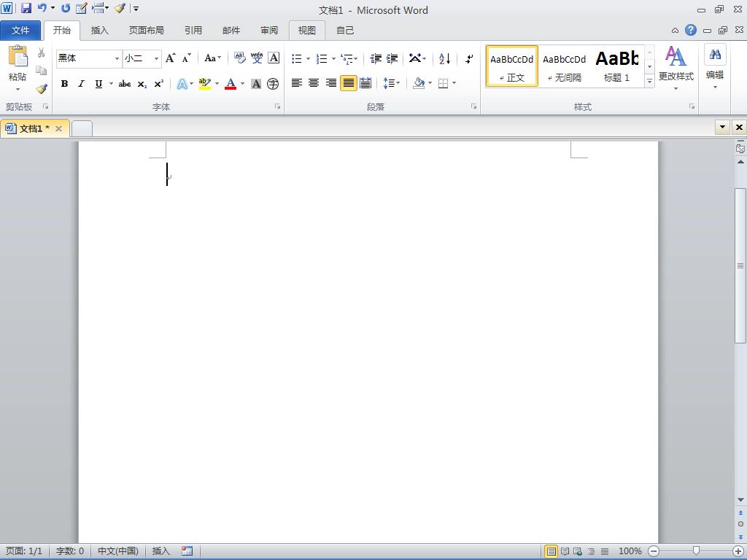Show or hide paragraph marks
The width and height of the screenshot is (747, 560).
(469, 58)
